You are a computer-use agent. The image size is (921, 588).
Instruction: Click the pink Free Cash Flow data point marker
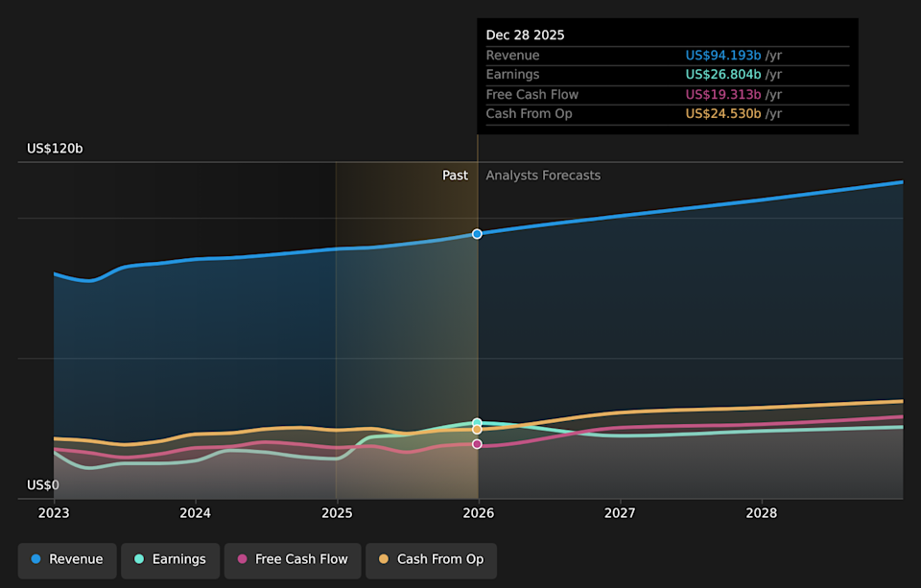click(477, 444)
